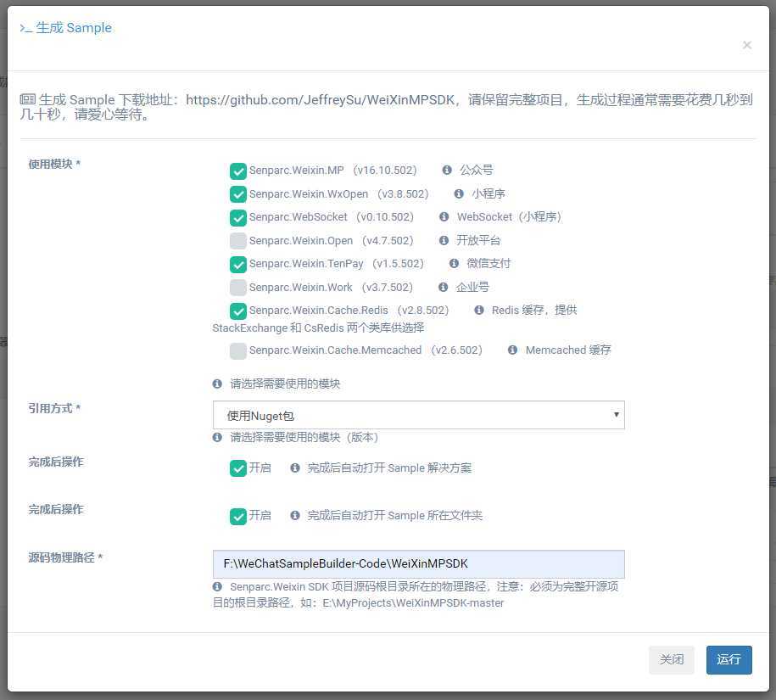Click the 完成后自动打开 Sample 解决方案 hint text
The width and height of the screenshot is (776, 700).
(389, 468)
